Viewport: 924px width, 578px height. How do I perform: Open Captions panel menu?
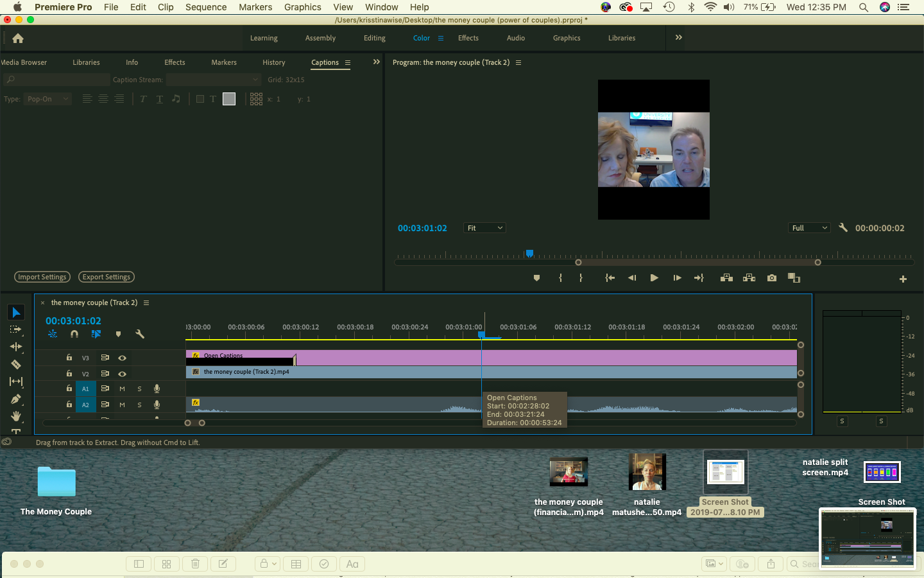348,62
